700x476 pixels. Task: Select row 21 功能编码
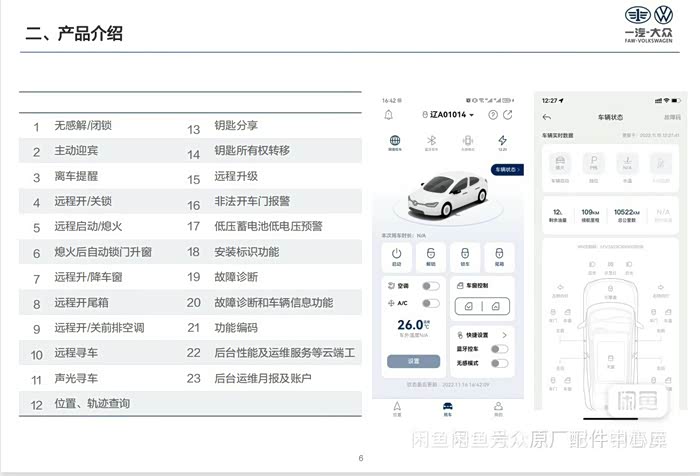pos(236,328)
